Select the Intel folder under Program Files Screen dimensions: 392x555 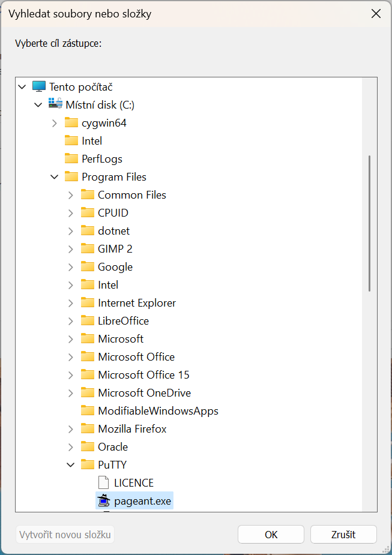(108, 284)
